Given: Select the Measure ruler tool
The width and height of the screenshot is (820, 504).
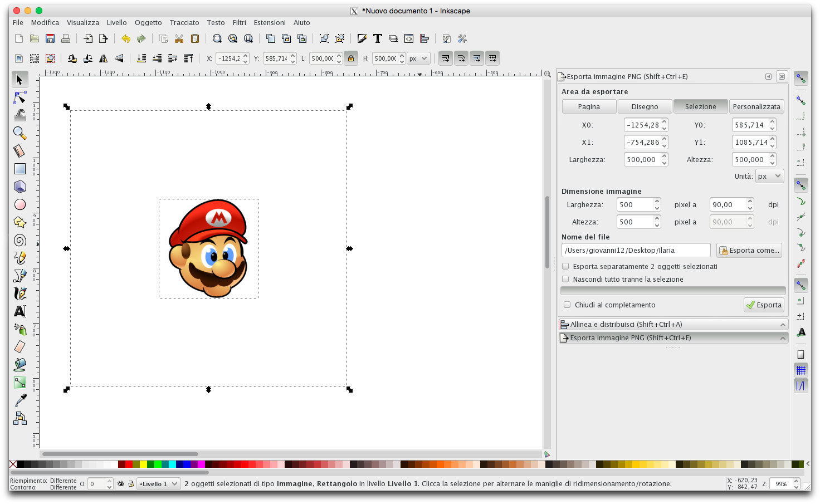Looking at the screenshot, I should point(20,151).
